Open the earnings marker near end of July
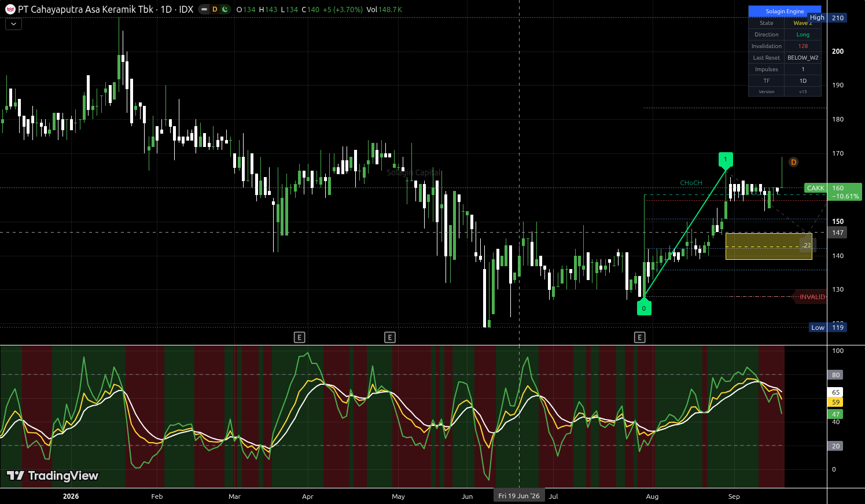The image size is (865, 504). click(639, 337)
